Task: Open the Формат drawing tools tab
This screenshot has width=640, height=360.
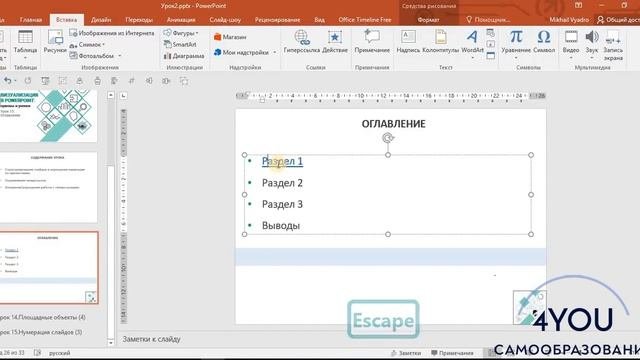Action: [x=428, y=20]
